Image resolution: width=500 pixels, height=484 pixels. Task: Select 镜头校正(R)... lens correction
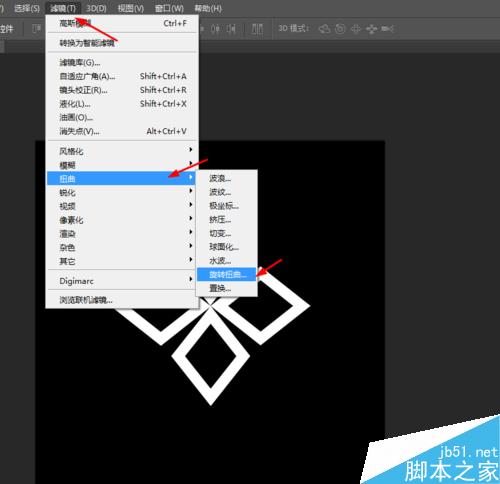click(x=122, y=90)
